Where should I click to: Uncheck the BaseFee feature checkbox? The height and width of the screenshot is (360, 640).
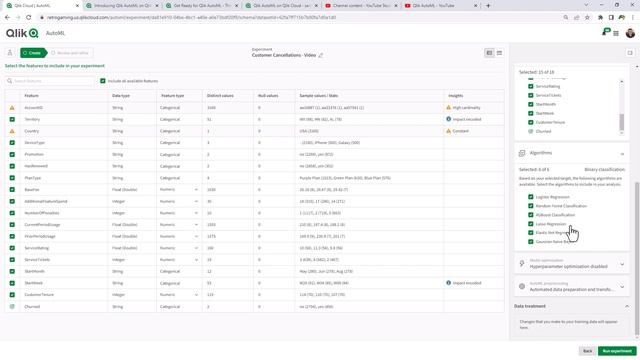tap(12, 189)
